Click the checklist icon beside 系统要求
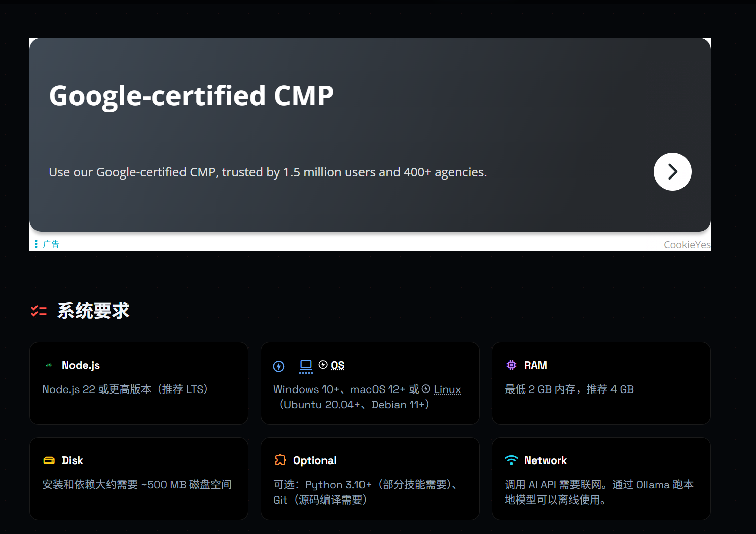The height and width of the screenshot is (534, 756). [39, 311]
